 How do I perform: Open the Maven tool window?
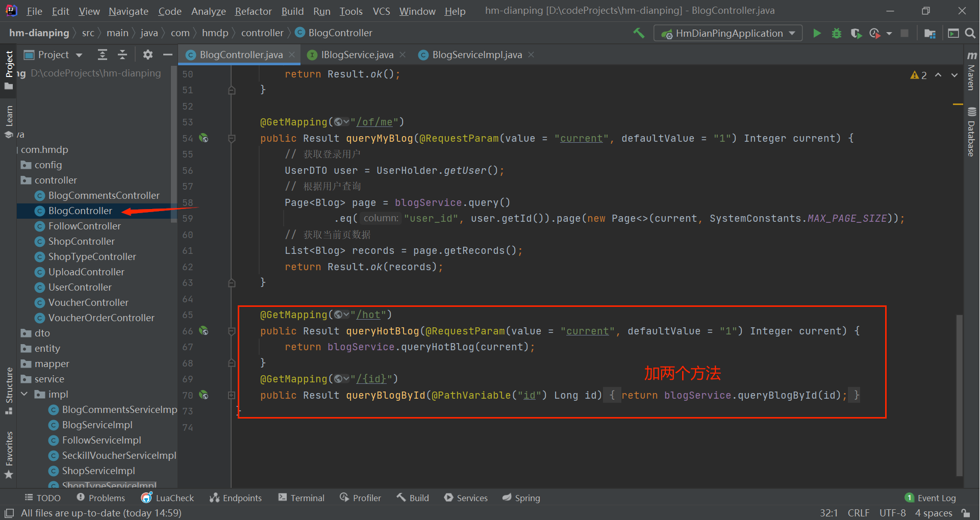tap(972, 70)
